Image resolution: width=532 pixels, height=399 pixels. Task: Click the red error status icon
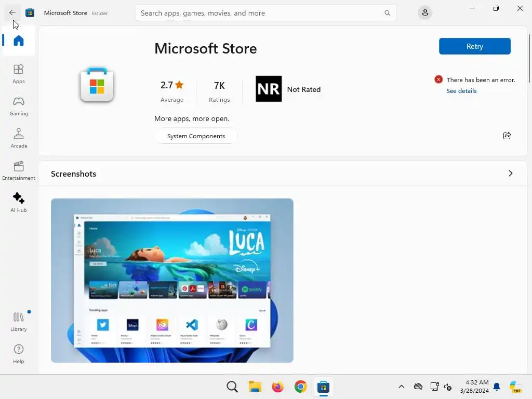pos(438,79)
